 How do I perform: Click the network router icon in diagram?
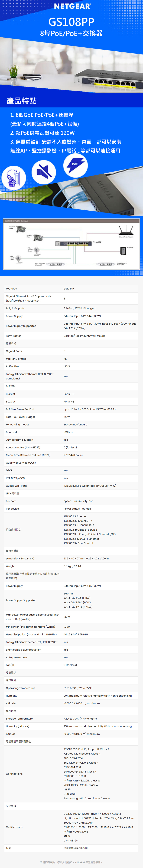(x=126, y=231)
